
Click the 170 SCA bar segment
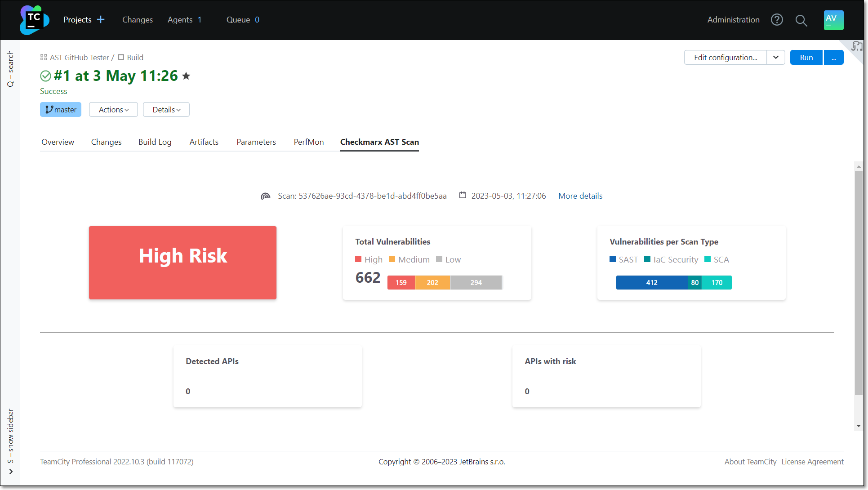click(x=717, y=283)
